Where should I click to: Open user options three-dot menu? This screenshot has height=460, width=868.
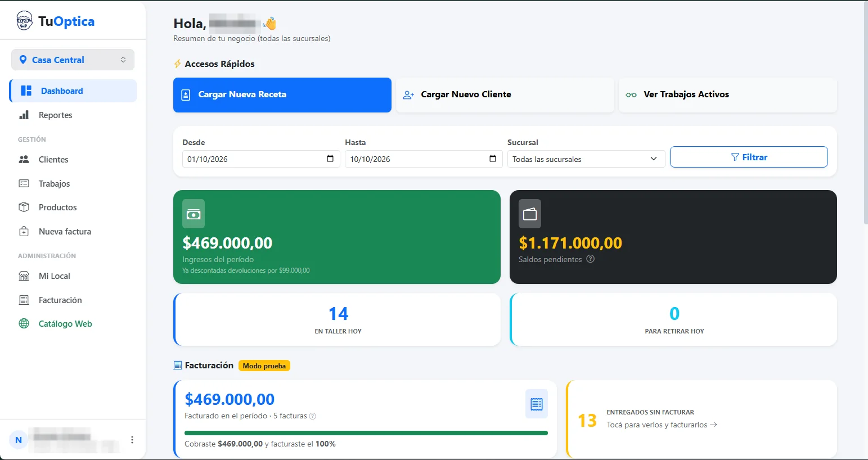click(x=132, y=440)
